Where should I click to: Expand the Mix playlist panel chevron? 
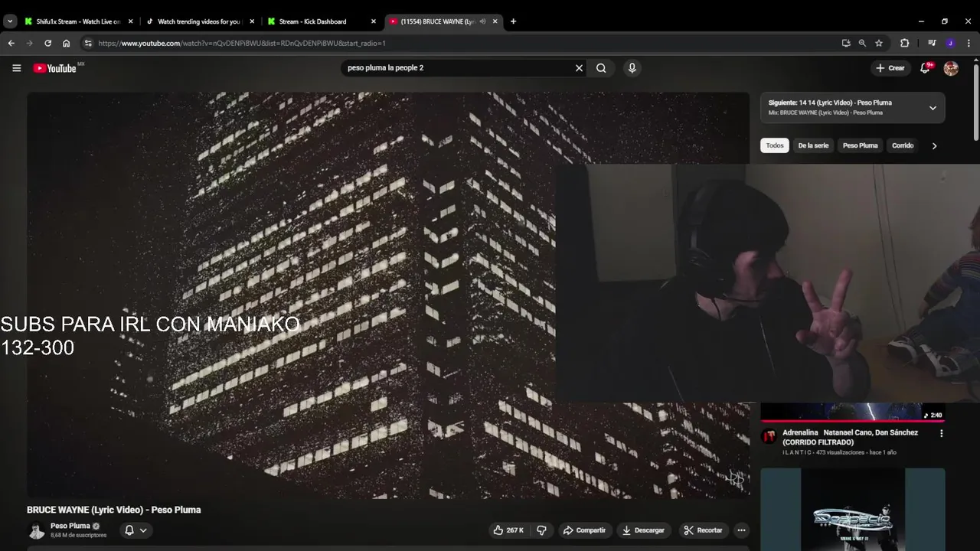coord(933,108)
